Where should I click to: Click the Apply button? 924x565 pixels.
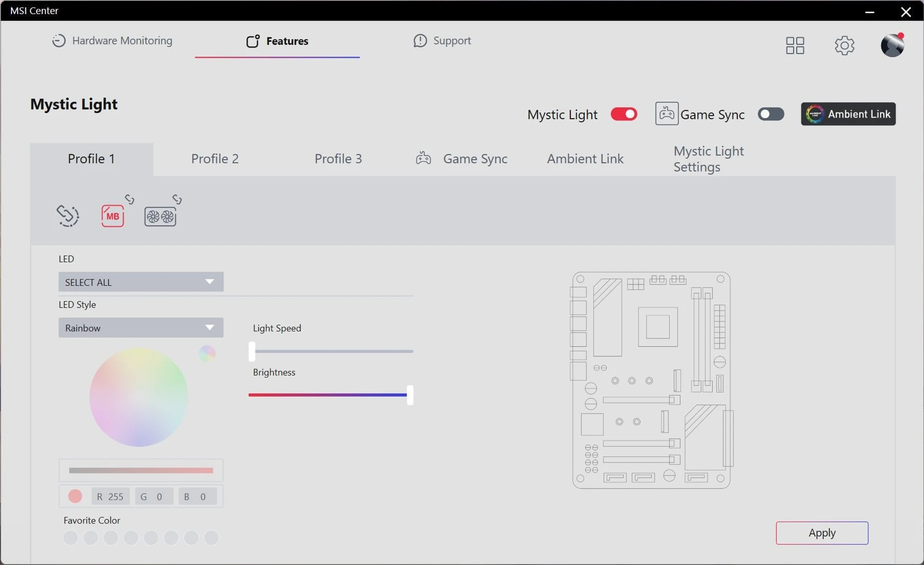coord(822,533)
